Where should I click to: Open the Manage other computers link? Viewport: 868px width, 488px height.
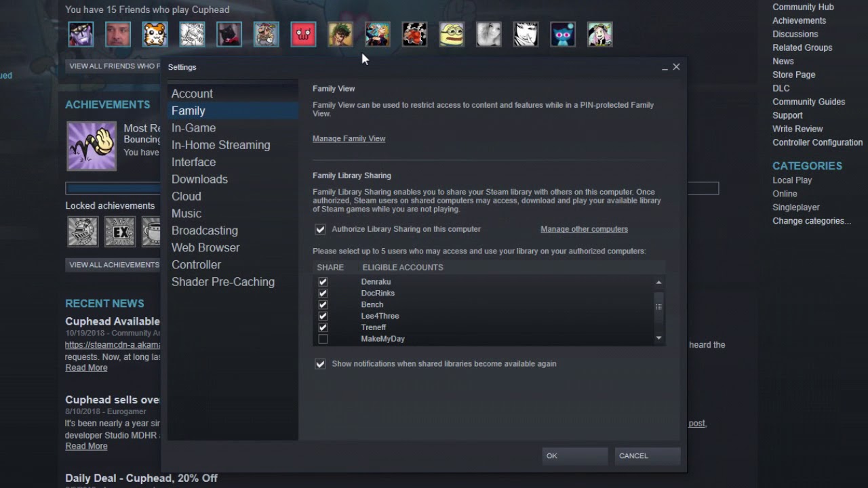(x=584, y=229)
